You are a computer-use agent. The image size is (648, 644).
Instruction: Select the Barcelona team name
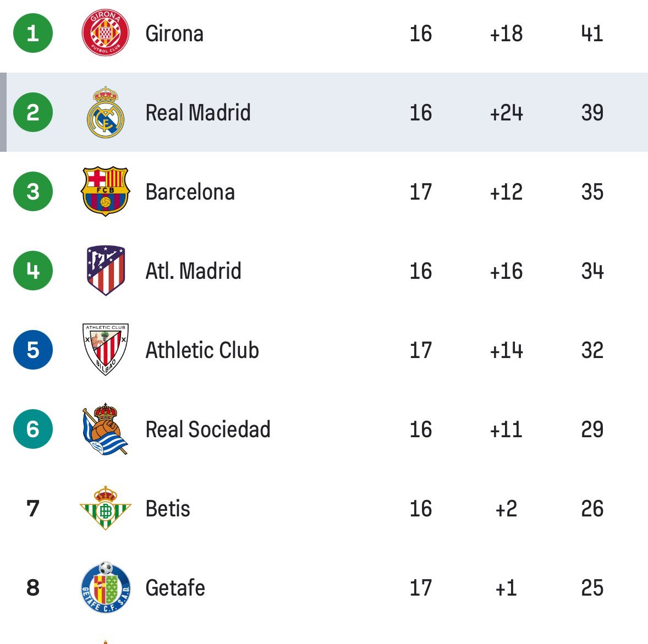(190, 192)
